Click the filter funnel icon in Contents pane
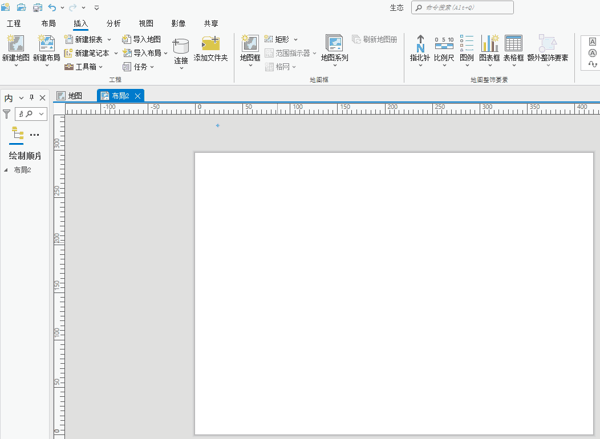Screen dimensions: 600x439 coord(7,114)
